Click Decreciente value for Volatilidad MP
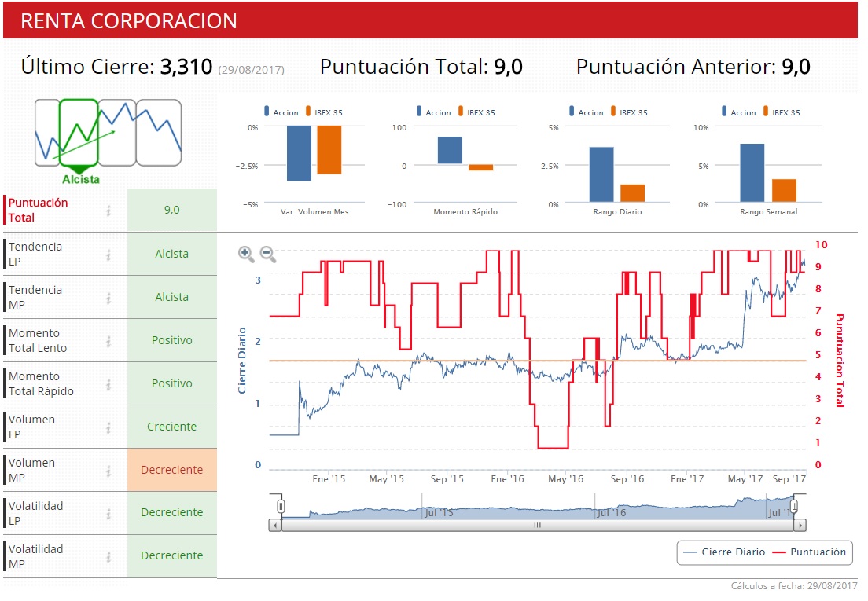The height and width of the screenshot is (601, 868). point(172,555)
